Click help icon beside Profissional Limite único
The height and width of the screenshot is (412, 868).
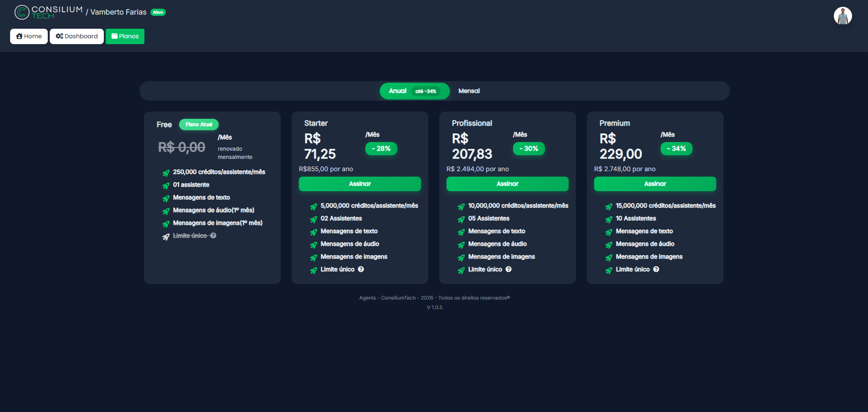point(508,270)
